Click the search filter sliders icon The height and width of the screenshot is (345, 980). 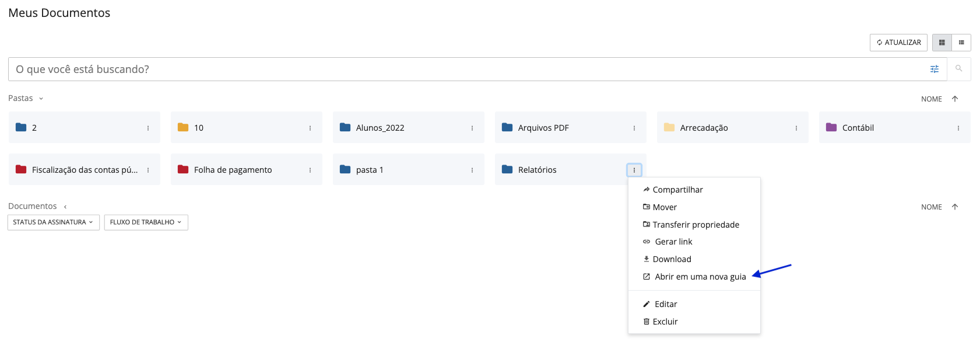[x=934, y=69]
